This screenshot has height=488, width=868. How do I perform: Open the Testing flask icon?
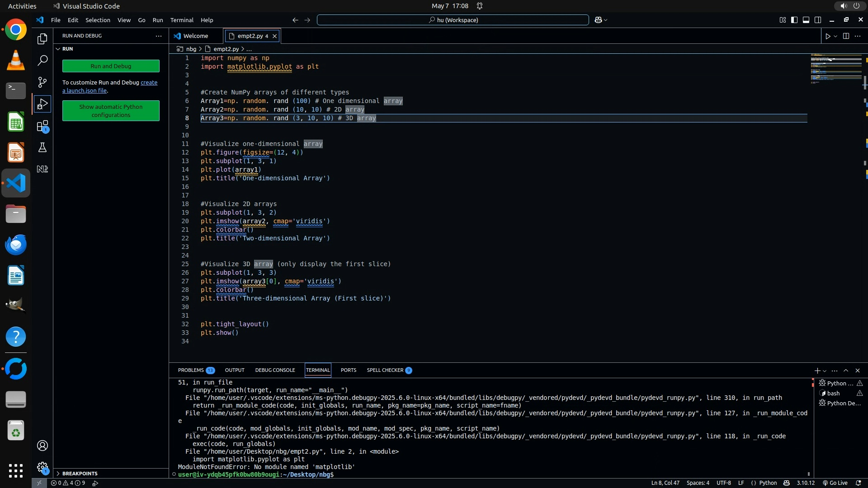42,147
